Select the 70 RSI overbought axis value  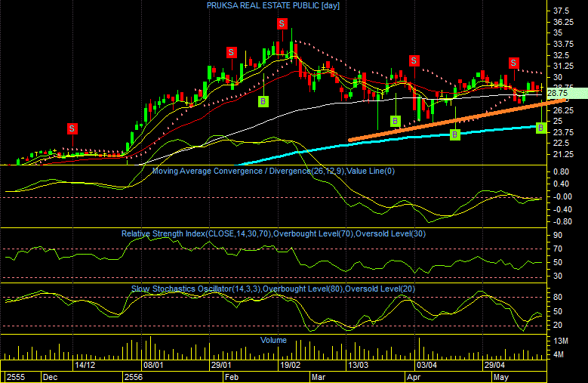click(558, 249)
